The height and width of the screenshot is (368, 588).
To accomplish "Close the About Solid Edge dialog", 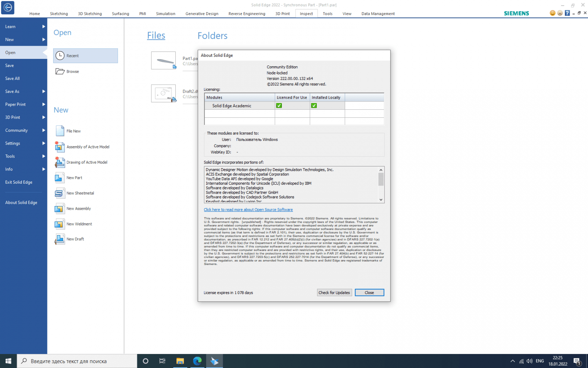I will 369,293.
